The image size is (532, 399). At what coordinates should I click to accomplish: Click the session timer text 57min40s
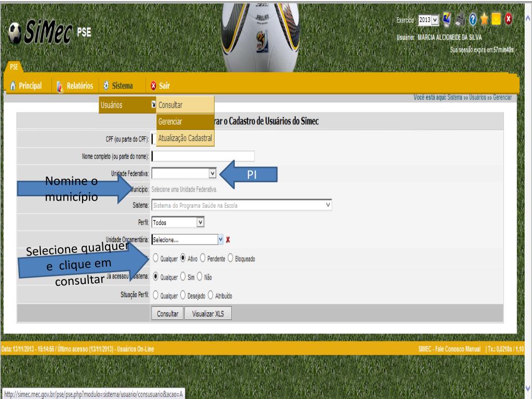[x=503, y=50]
